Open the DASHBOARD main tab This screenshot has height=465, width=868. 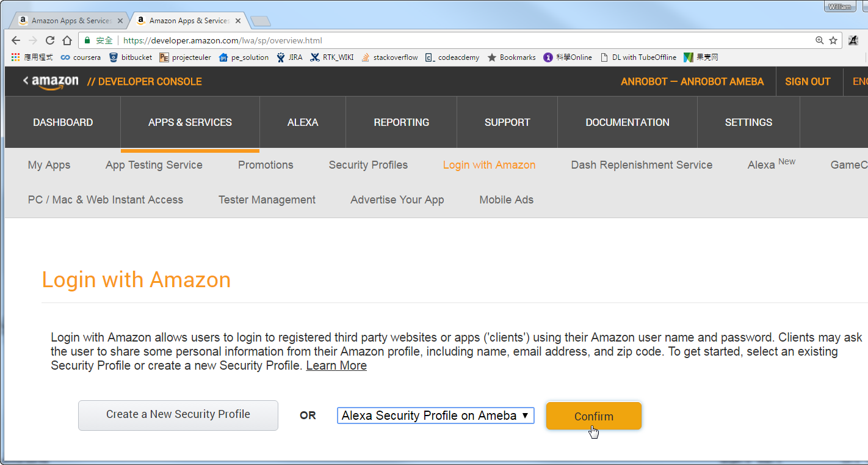[63, 122]
